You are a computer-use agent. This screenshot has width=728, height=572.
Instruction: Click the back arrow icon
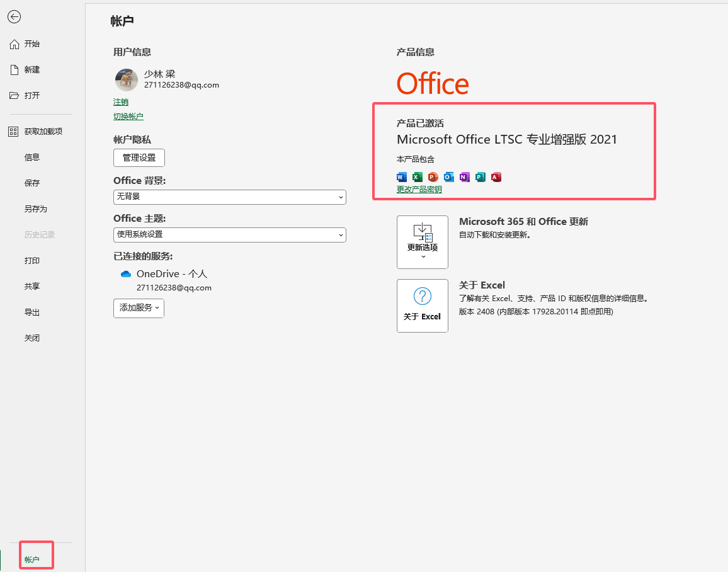[x=14, y=17]
